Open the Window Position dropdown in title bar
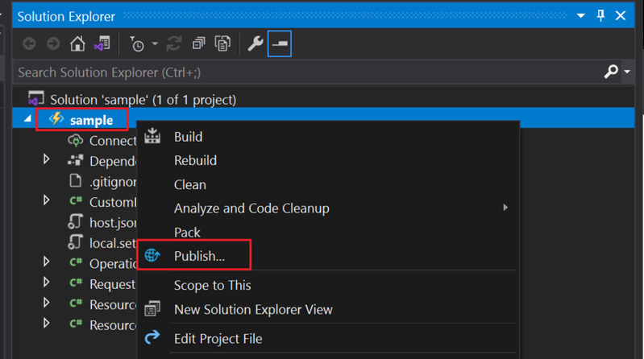 click(x=582, y=16)
